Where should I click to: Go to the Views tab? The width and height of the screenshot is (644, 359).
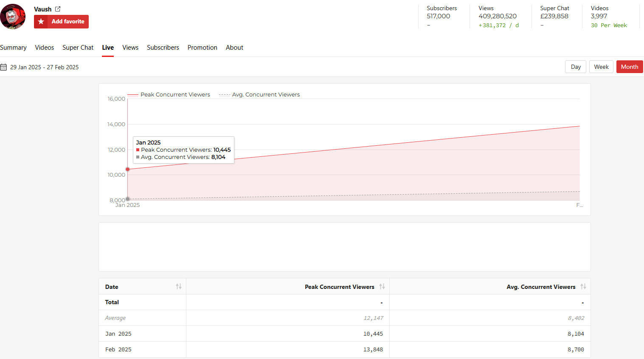pyautogui.click(x=130, y=48)
